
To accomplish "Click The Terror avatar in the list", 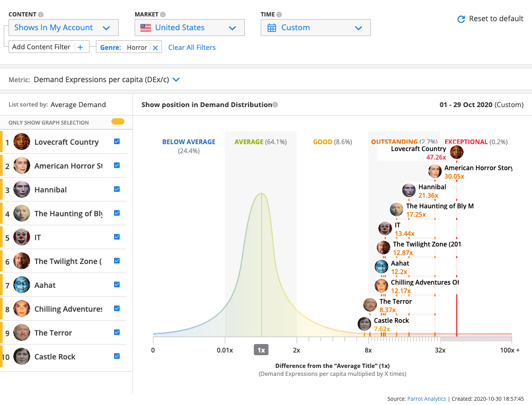I will tap(22, 332).
